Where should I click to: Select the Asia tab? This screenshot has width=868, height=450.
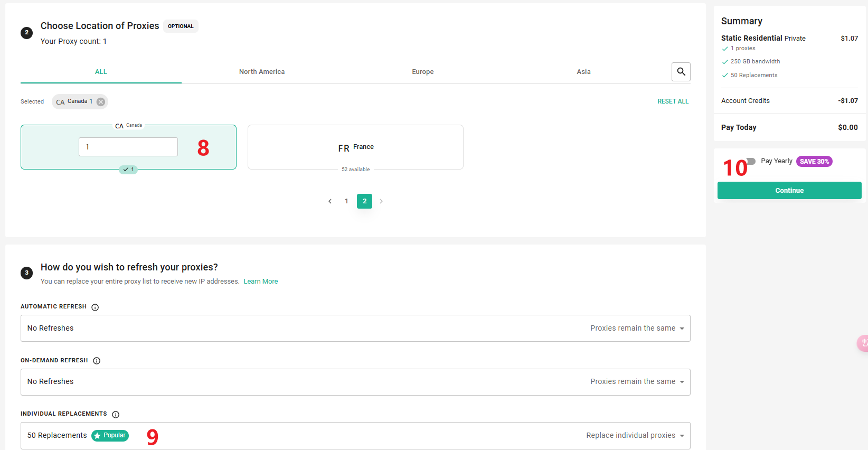[x=583, y=72]
